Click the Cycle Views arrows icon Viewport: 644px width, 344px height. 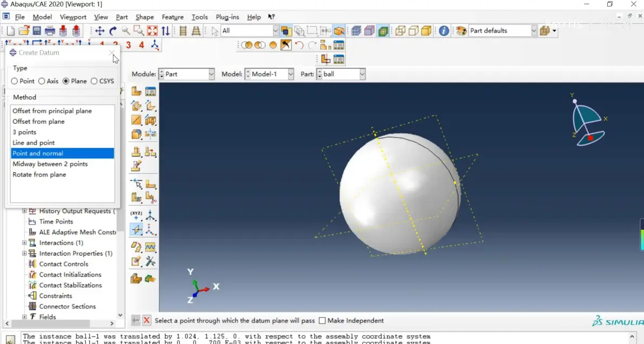165,31
